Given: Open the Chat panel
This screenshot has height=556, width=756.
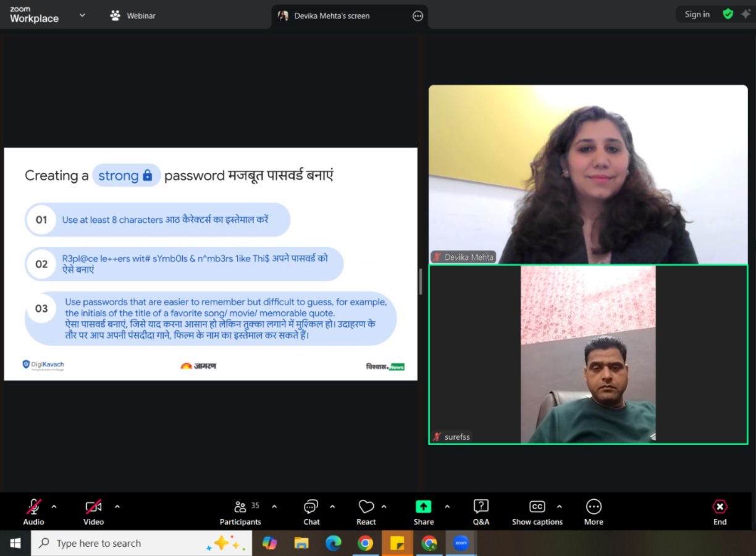Looking at the screenshot, I should (x=311, y=513).
